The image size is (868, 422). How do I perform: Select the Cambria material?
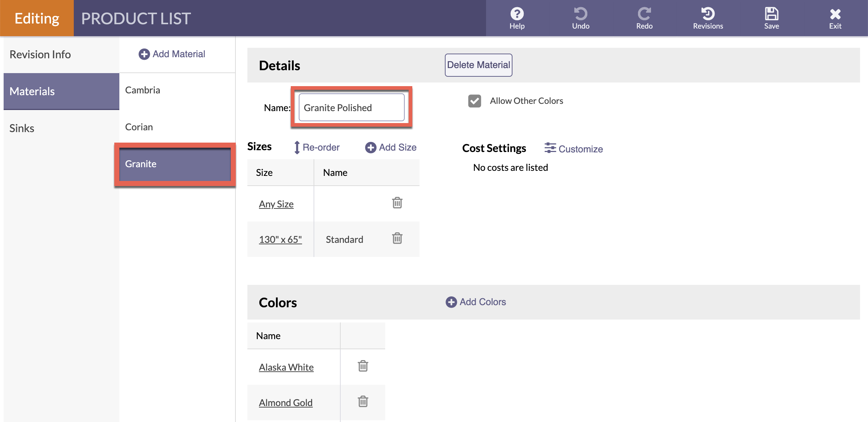click(142, 90)
